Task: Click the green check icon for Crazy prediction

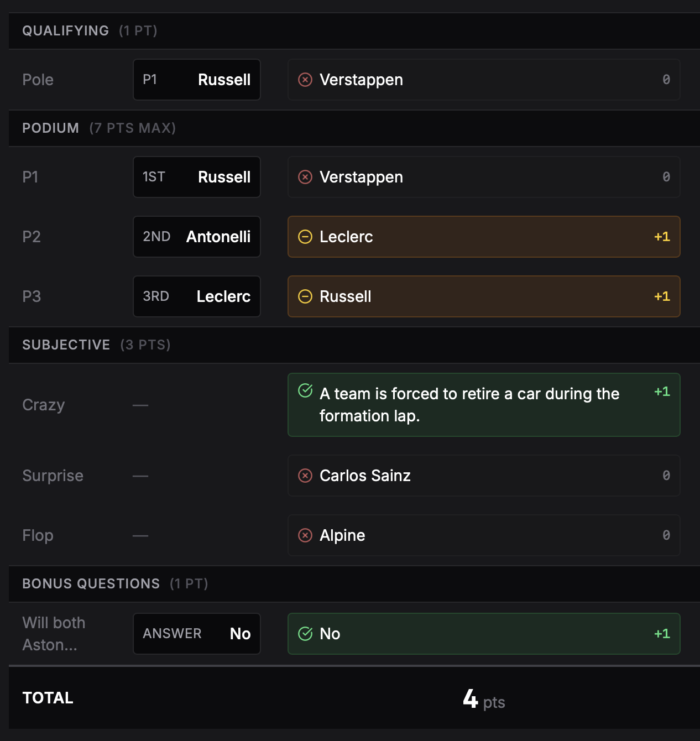Action: click(305, 390)
